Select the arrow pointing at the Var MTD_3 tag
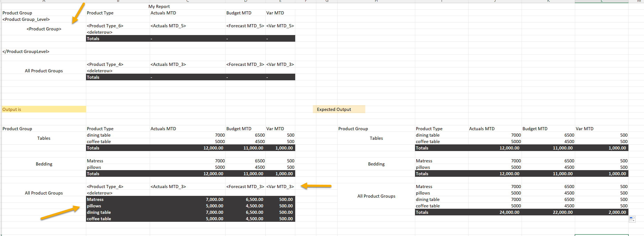 (x=316, y=186)
